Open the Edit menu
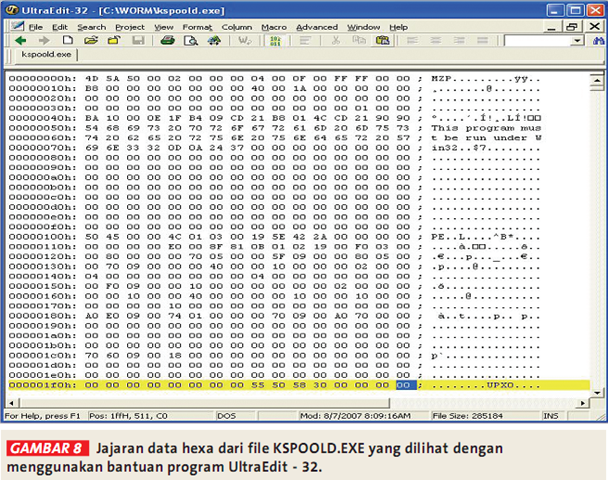The width and height of the screenshot is (608, 480). tap(60, 27)
